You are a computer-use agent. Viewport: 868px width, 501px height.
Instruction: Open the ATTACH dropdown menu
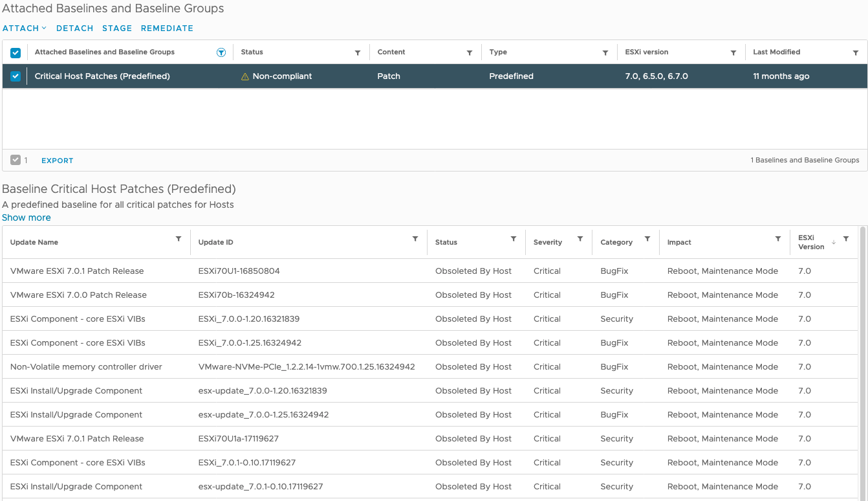25,28
